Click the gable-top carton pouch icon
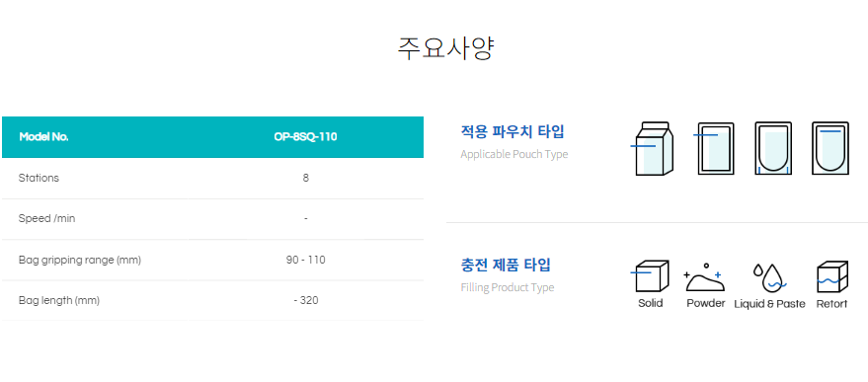This screenshot has height=382, width=868. pos(653,148)
